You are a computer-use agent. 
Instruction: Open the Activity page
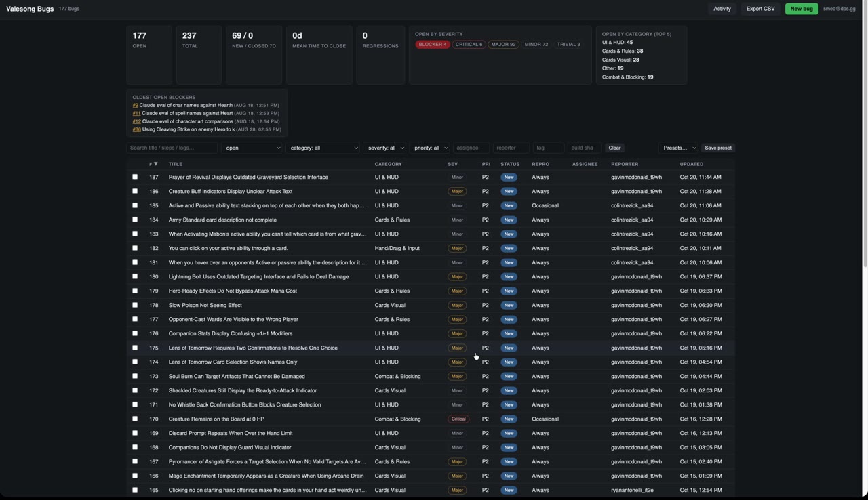tap(722, 9)
